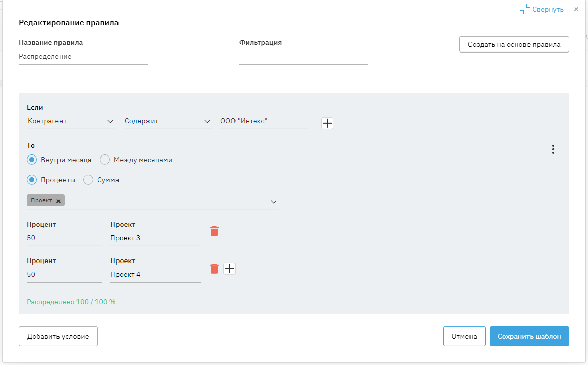The image size is (588, 365).
Task: Click the Сохранить шаблон button
Action: tap(529, 336)
